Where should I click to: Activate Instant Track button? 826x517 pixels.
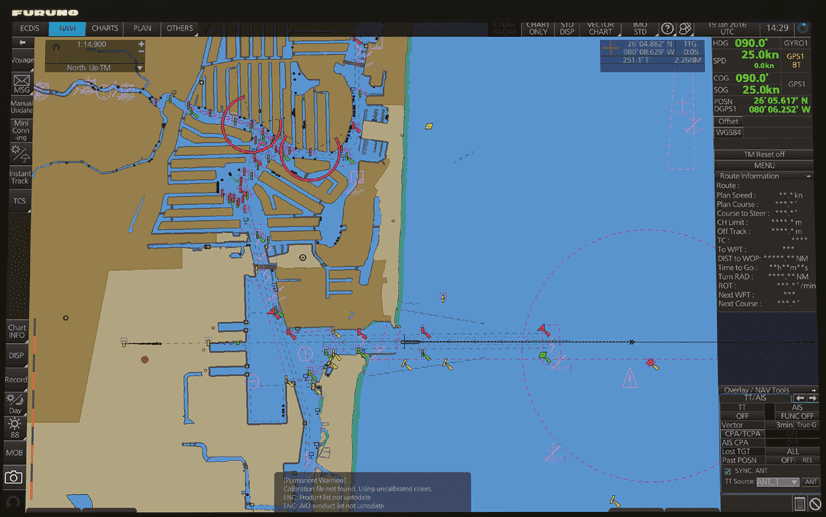click(x=20, y=177)
